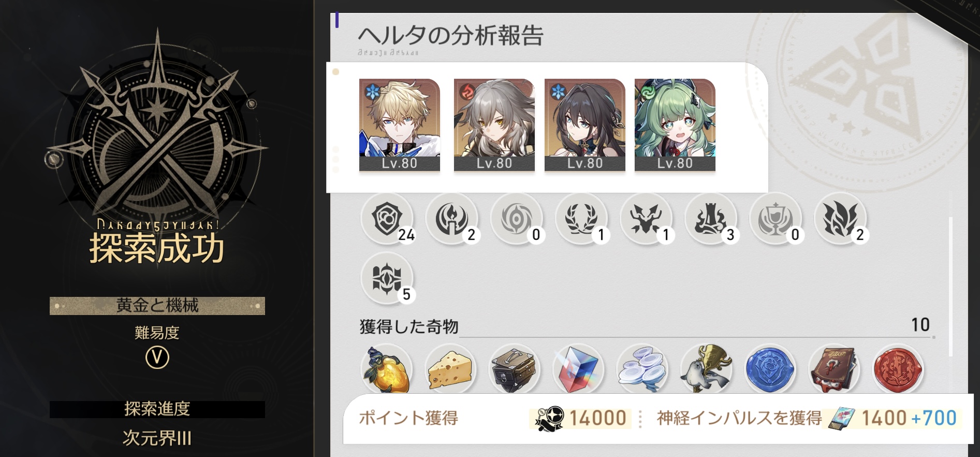Open the blond character portrait Lv.80
This screenshot has width=980, height=457.
[x=400, y=125]
